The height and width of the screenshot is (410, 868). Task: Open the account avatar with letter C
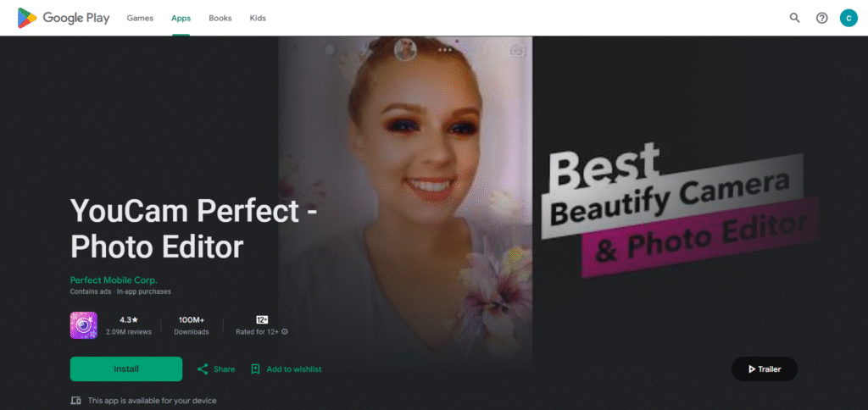849,18
